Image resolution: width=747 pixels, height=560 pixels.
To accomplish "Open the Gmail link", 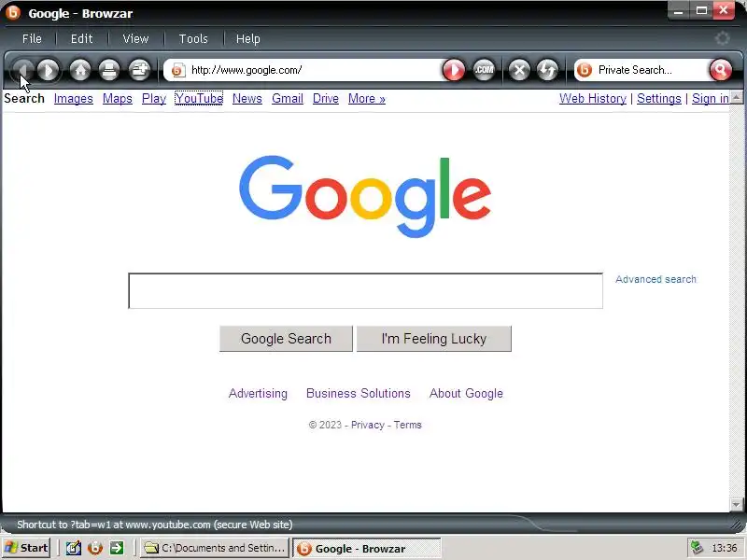I will [288, 99].
